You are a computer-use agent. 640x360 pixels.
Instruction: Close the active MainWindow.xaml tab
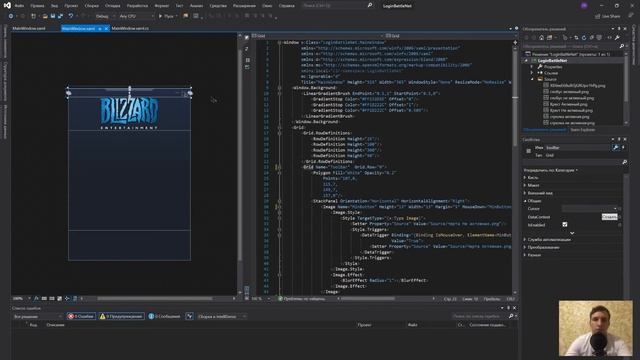coord(106,29)
